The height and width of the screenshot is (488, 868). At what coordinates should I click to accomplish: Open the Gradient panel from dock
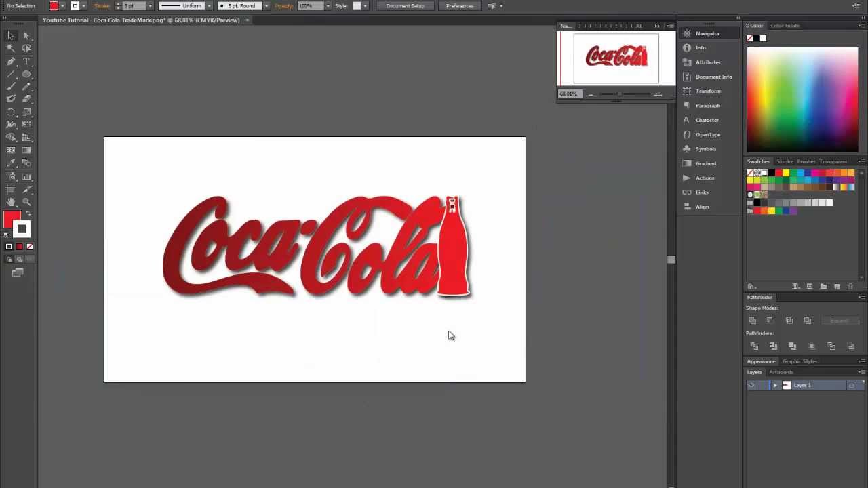point(706,163)
